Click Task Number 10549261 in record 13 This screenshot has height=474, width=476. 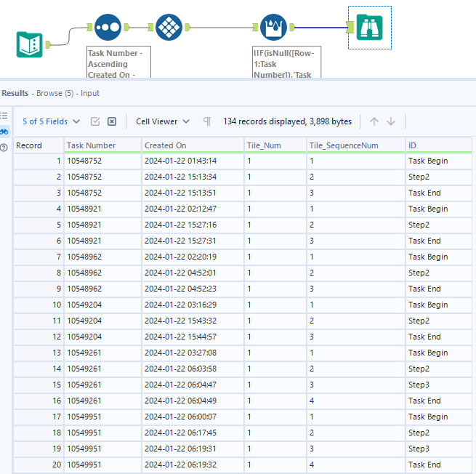click(x=102, y=353)
